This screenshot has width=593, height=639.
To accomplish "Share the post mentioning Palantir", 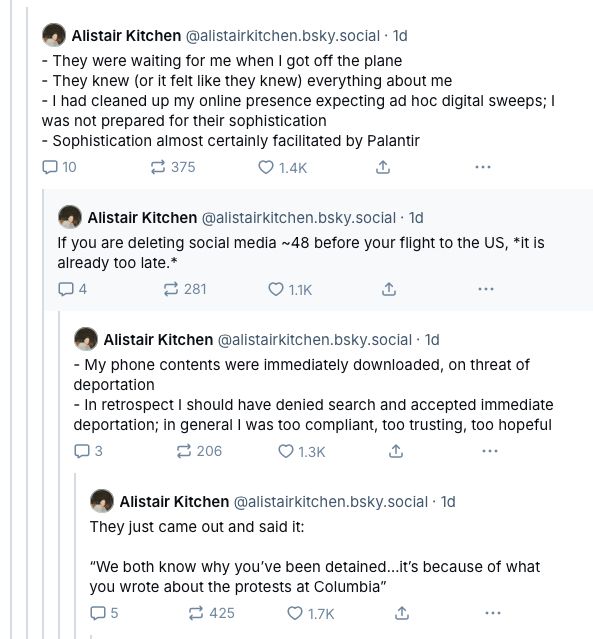I will pos(383,167).
